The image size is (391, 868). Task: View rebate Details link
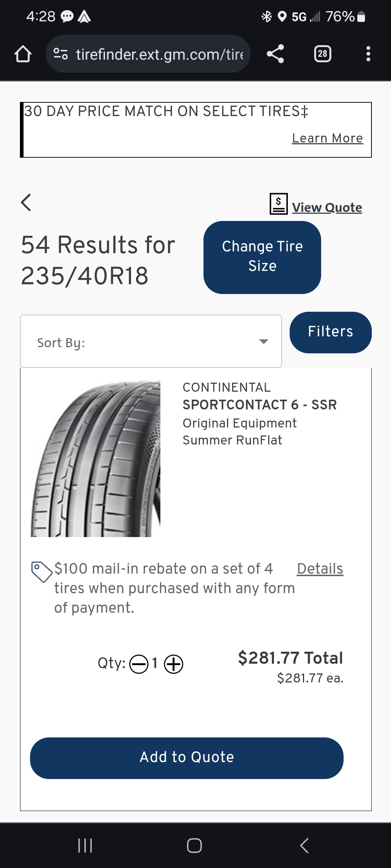point(320,569)
